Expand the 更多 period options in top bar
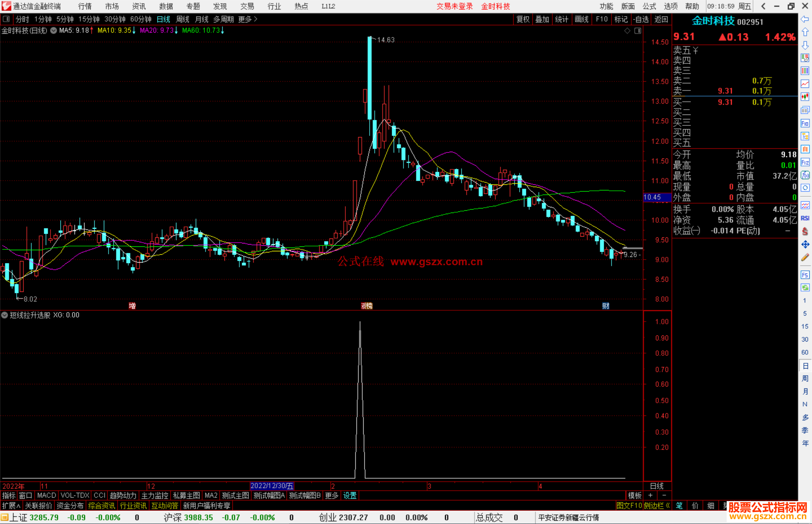Image resolution: width=812 pixels, height=524 pixels. point(248,19)
